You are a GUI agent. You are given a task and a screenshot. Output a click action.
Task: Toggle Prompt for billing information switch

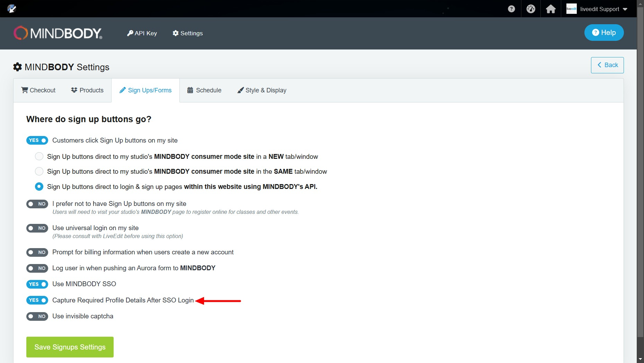tap(37, 253)
